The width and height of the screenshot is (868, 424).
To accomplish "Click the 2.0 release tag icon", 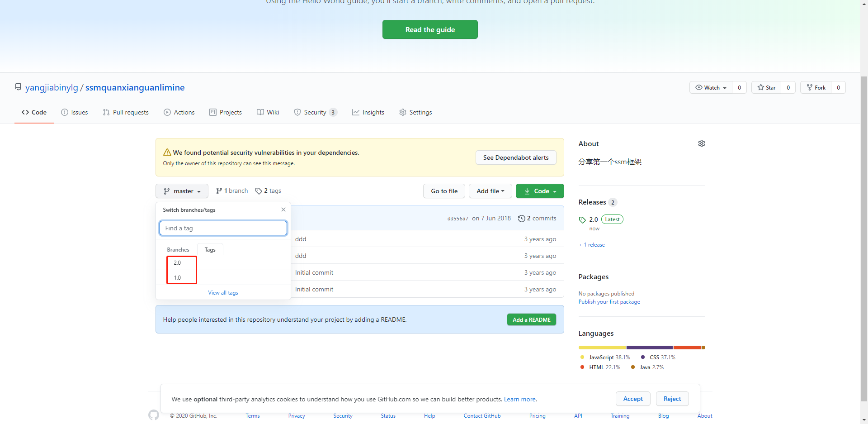I will tap(582, 220).
